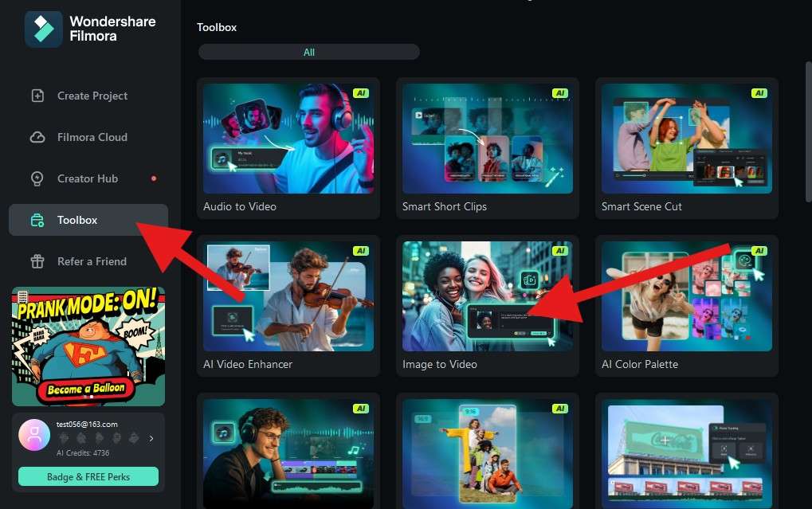Click the AI Credits: 4736 text
This screenshot has width=812, height=509.
(83, 453)
